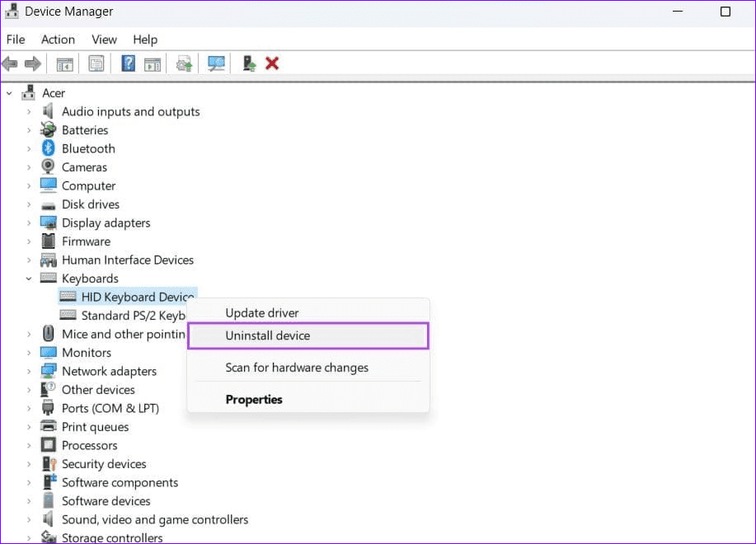The image size is (756, 544).
Task: Open the Action menu
Action: tap(58, 39)
